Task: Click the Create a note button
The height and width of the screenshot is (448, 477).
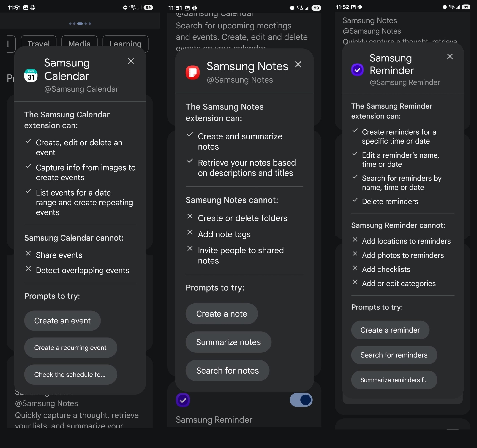Action: tap(222, 313)
